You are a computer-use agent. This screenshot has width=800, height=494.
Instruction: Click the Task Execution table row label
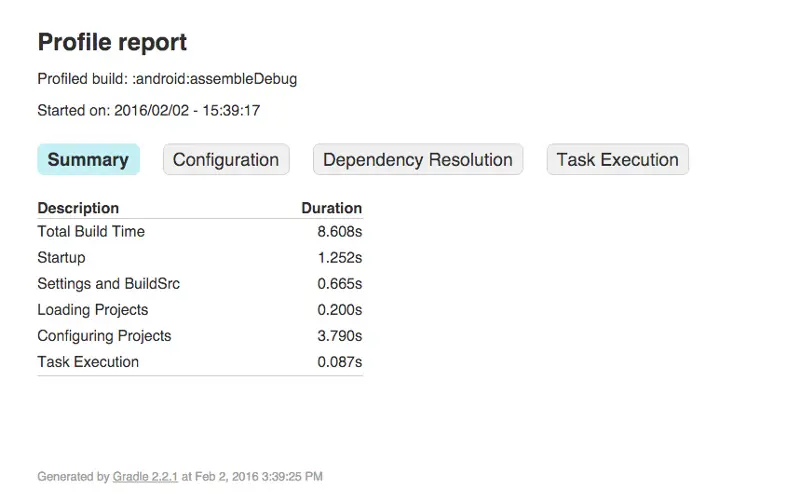[x=88, y=361]
